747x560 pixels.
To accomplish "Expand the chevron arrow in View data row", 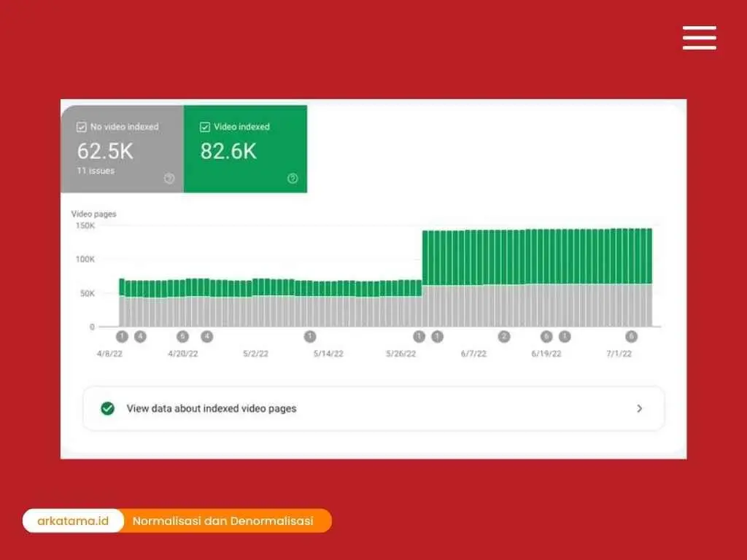I will click(639, 408).
